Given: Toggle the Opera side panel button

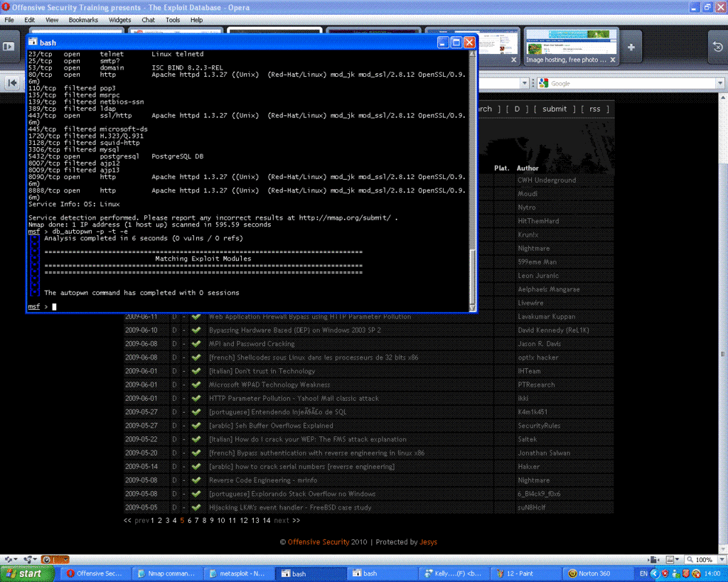Looking at the screenshot, I should [x=9, y=46].
